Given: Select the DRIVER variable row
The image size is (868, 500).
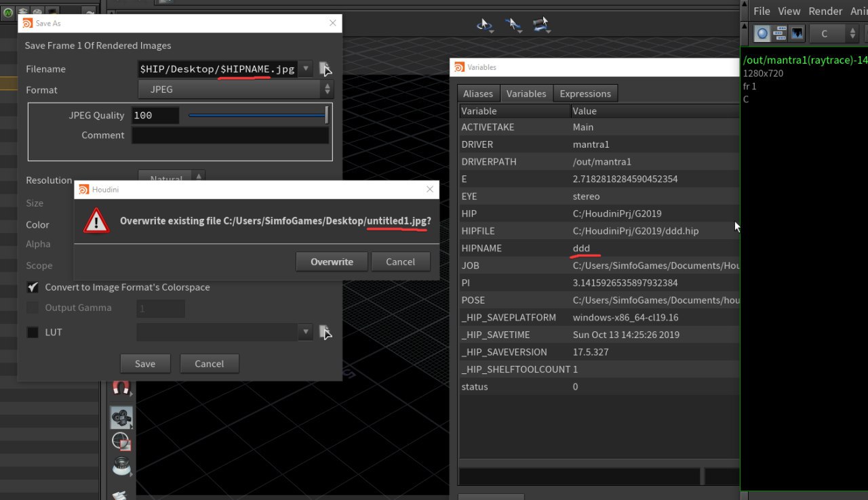Looking at the screenshot, I should point(599,144).
